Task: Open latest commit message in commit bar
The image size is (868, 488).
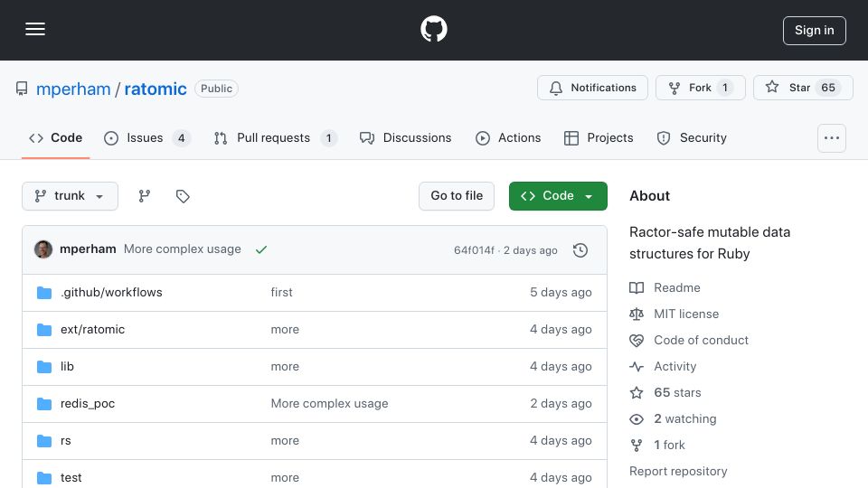Action: (x=182, y=249)
